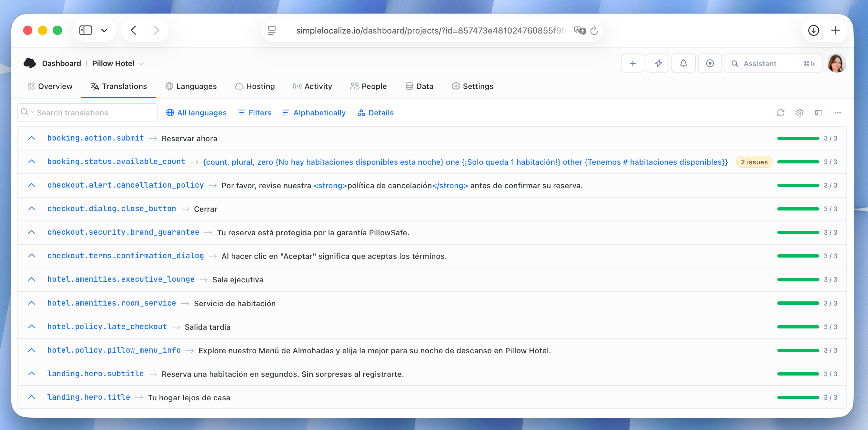Edit the 'Salida tardía' translation
The width and height of the screenshot is (868, 430).
pyautogui.click(x=207, y=327)
